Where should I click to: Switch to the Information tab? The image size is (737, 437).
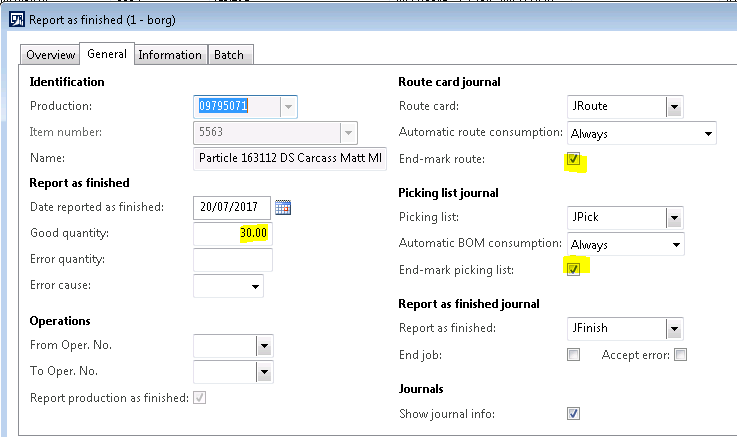click(170, 55)
